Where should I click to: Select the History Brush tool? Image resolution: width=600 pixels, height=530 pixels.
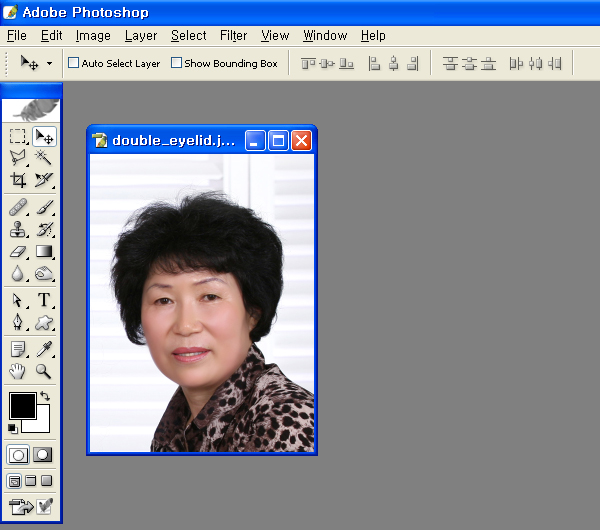[x=44, y=229]
